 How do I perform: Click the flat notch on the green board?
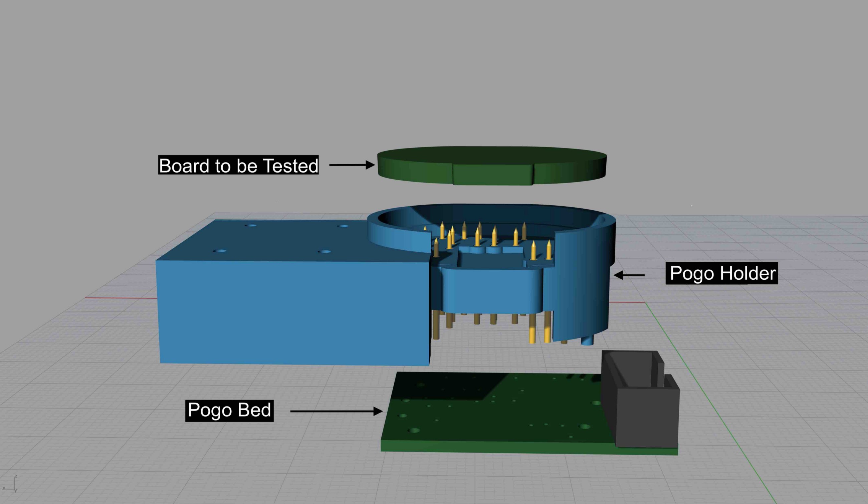[492, 175]
